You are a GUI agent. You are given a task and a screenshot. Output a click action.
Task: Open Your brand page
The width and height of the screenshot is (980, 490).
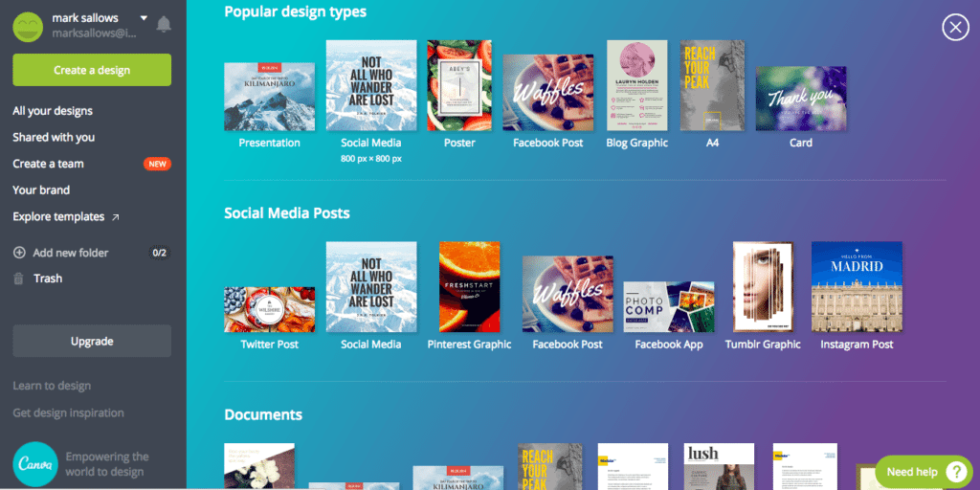[x=41, y=190]
